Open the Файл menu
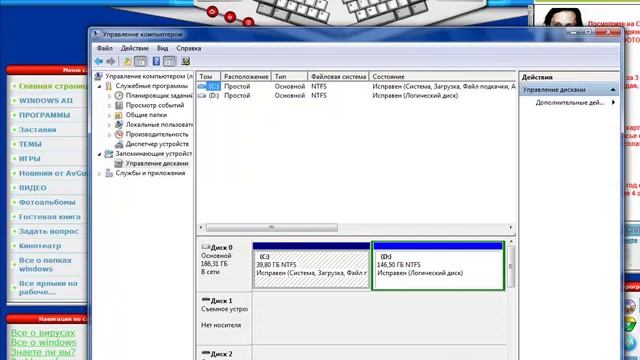 (104, 48)
